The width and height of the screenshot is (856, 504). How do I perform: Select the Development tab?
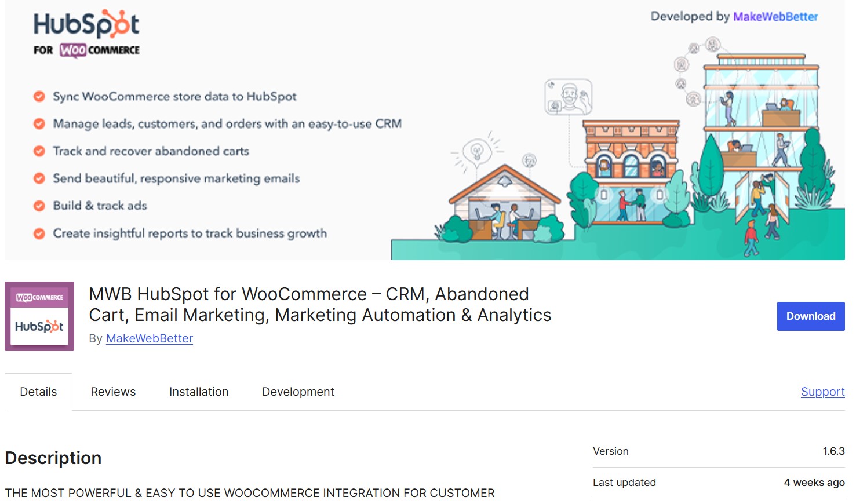pyautogui.click(x=298, y=392)
